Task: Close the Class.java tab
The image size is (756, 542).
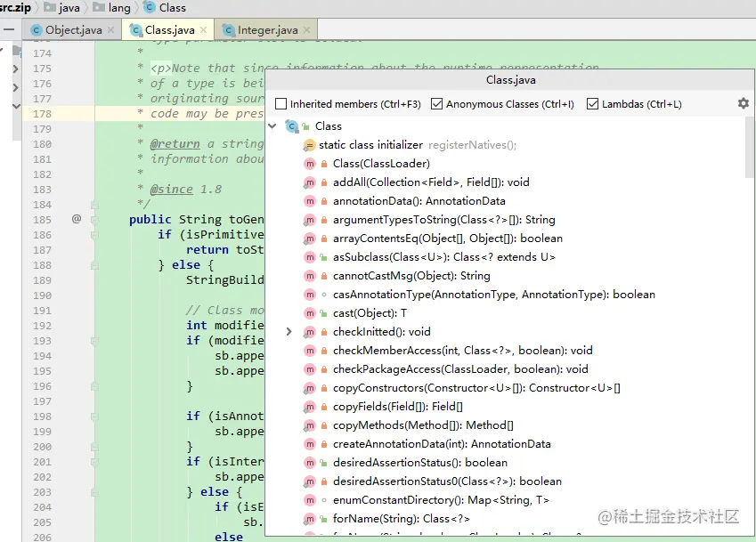Action: point(203,30)
